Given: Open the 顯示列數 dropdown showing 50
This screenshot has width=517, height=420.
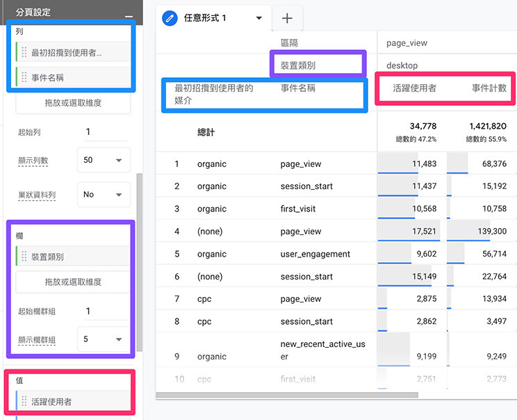Looking at the screenshot, I should pos(104,160).
